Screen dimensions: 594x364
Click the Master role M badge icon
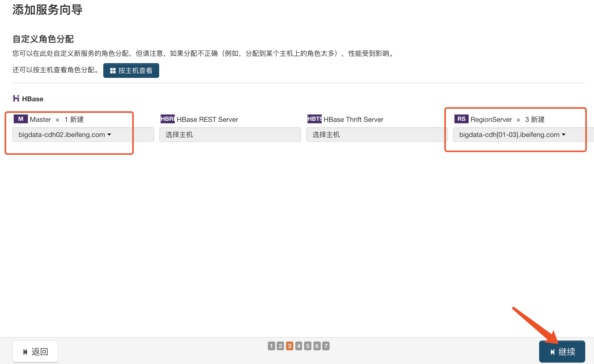click(x=21, y=119)
